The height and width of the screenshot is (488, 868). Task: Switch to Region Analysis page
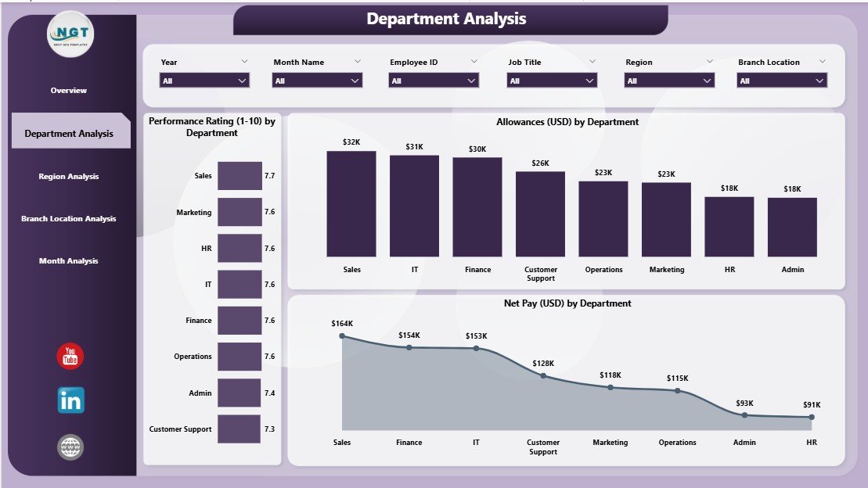[68, 176]
